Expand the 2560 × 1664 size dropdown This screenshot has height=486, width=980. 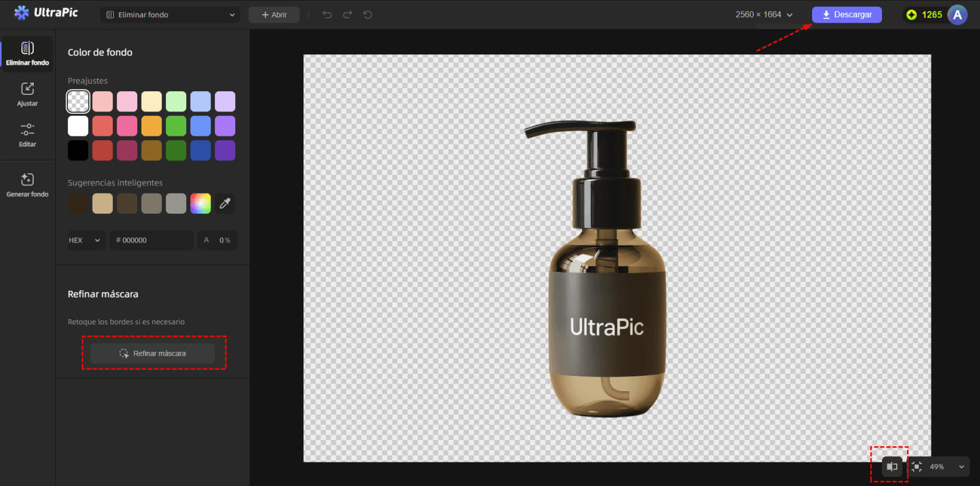click(x=764, y=15)
